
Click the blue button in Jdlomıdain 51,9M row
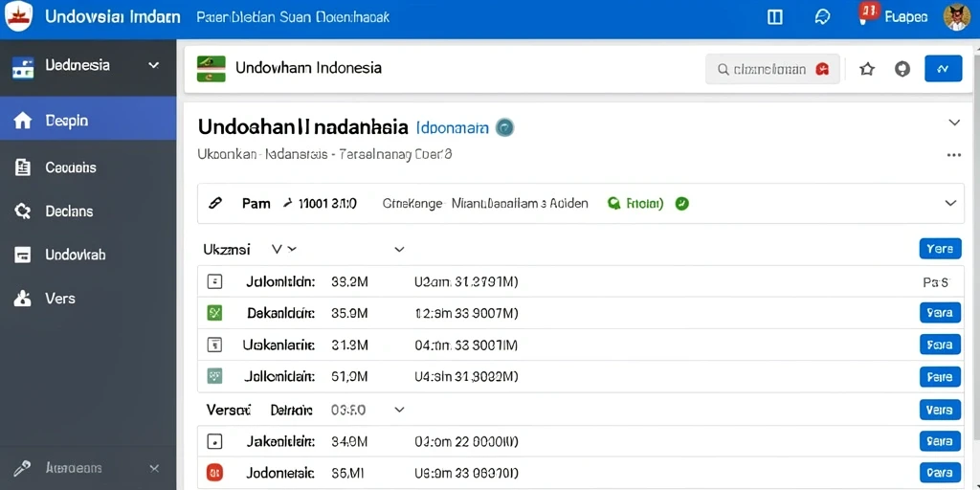tap(940, 377)
